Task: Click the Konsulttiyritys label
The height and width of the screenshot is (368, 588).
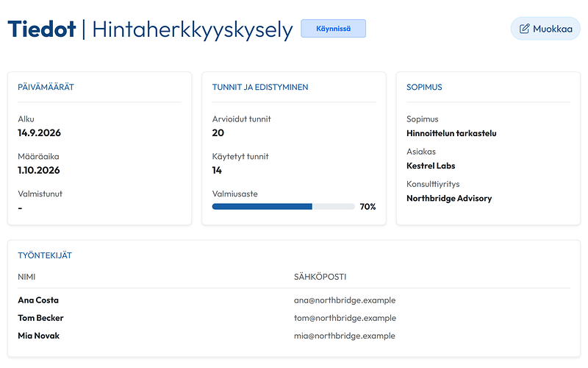Action: pos(433,184)
